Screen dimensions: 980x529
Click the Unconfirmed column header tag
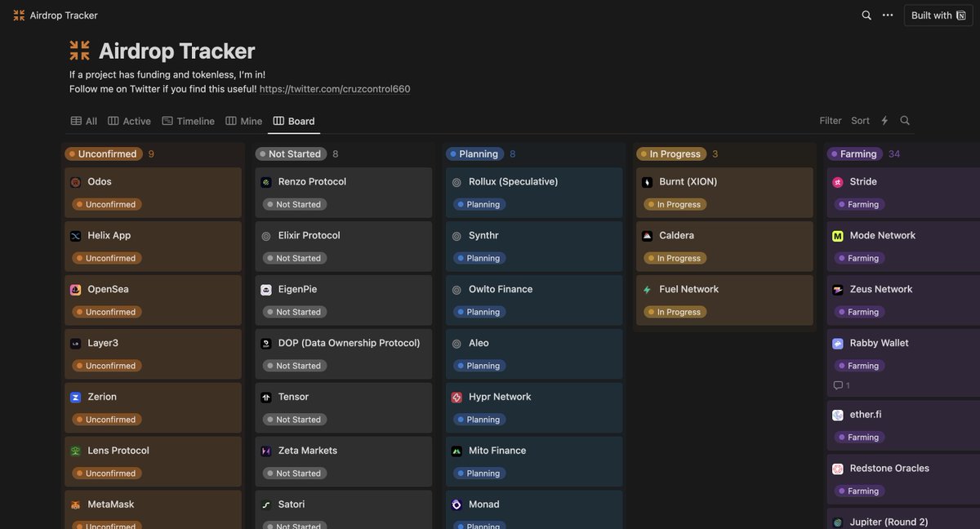pos(104,153)
